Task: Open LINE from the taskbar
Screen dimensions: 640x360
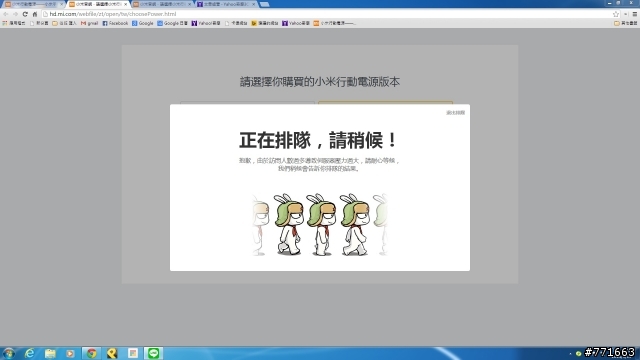Action: pos(153,353)
